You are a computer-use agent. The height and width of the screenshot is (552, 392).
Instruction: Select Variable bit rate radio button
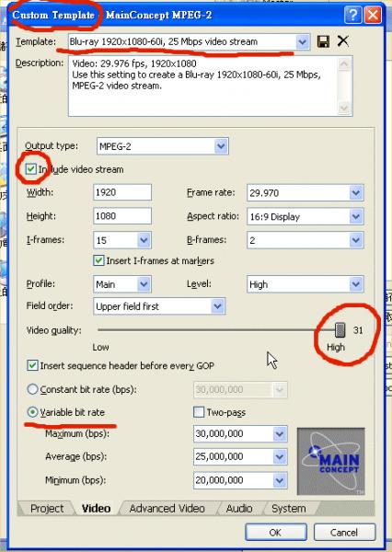(32, 412)
